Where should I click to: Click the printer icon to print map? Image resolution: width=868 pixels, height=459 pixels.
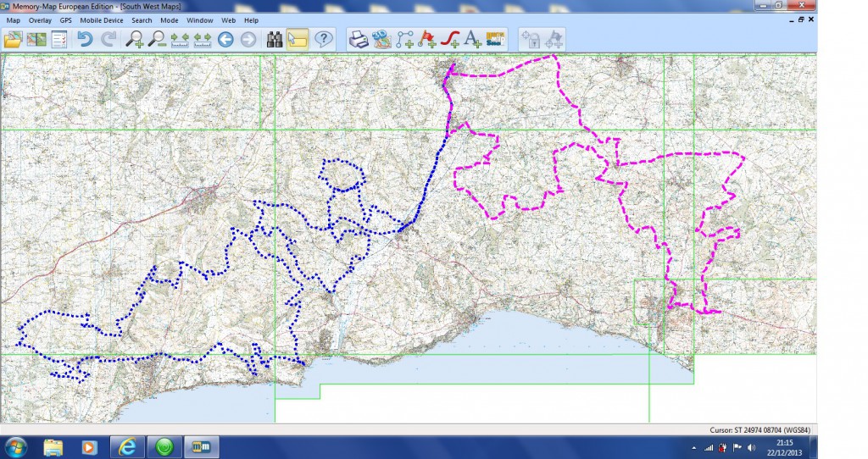pyautogui.click(x=359, y=39)
